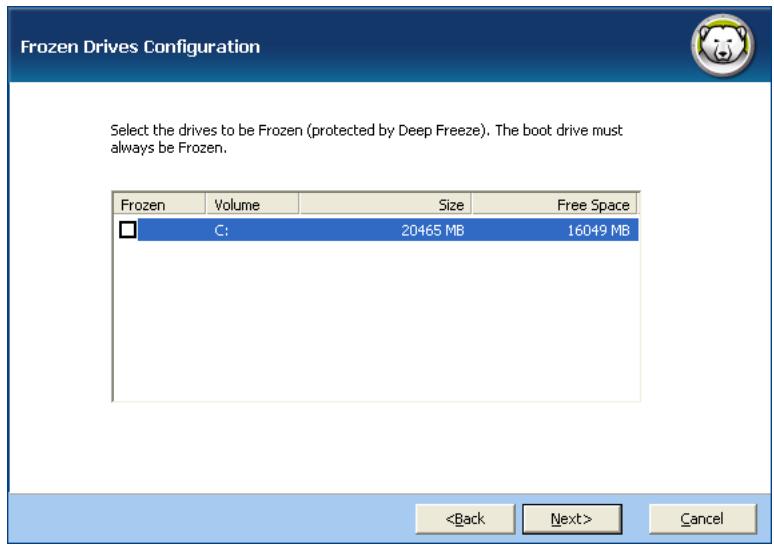Click the 16049 MB free space value
Image resolution: width=774 pixels, height=545 pixels.
point(598,231)
